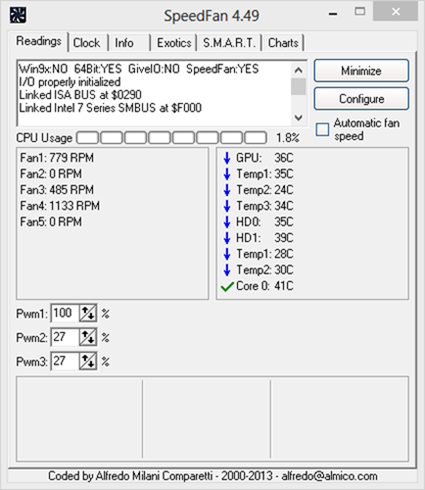Click the blue arrow next to Temp2: 30C

pos(227,270)
